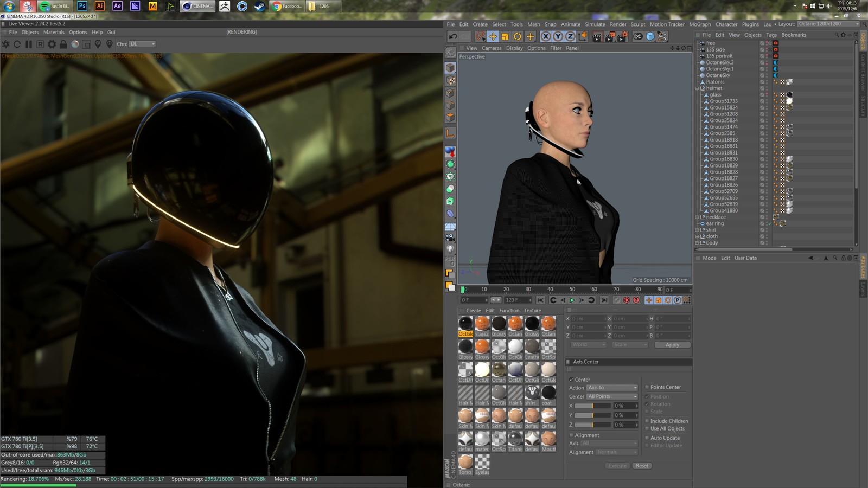Expand the cloth object group
The width and height of the screenshot is (868, 488).
(x=697, y=236)
